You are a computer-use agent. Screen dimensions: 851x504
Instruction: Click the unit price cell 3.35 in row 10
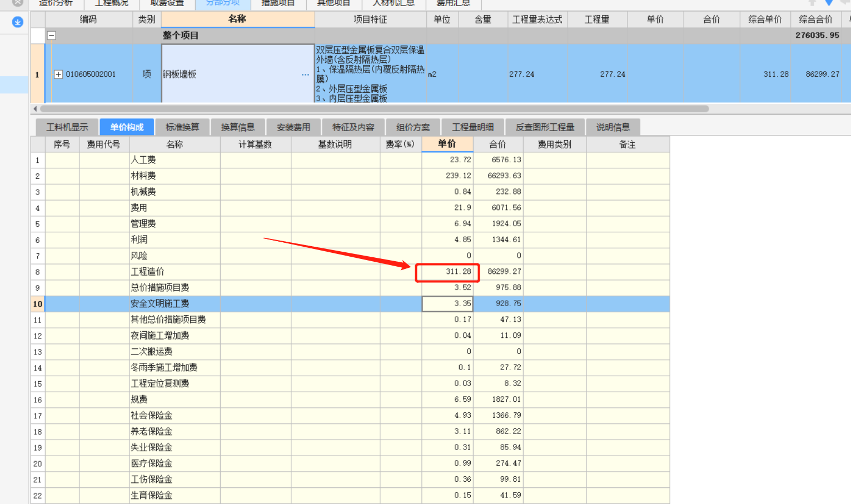pyautogui.click(x=447, y=304)
